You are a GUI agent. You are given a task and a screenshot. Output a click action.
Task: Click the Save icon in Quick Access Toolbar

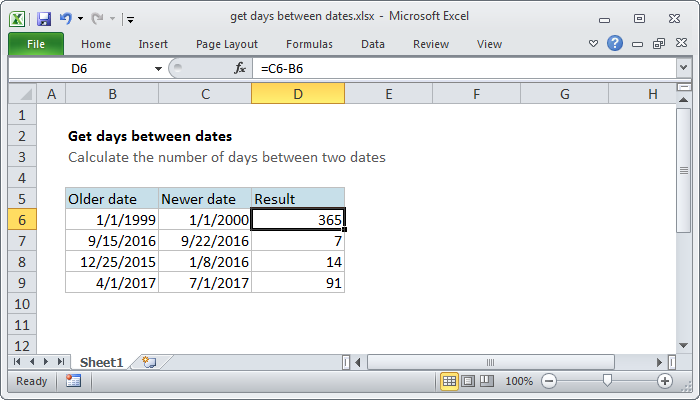tap(44, 18)
